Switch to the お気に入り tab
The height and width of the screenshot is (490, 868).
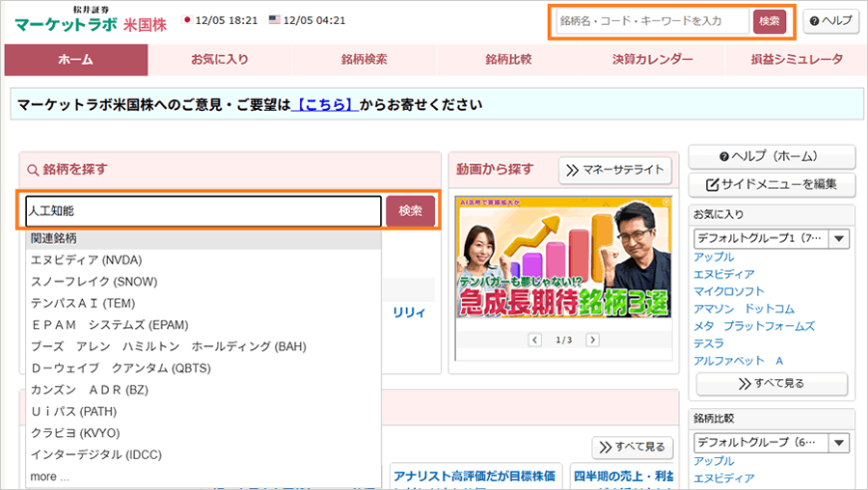[220, 60]
